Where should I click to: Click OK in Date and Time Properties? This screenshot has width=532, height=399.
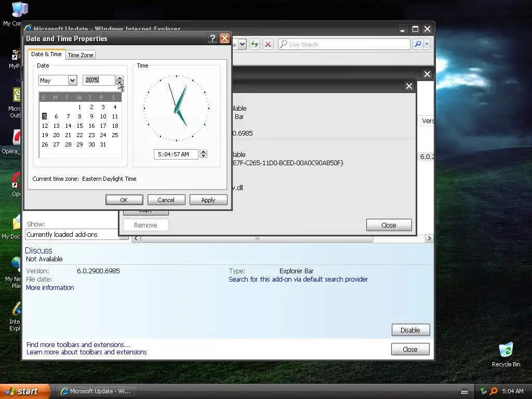(x=124, y=200)
